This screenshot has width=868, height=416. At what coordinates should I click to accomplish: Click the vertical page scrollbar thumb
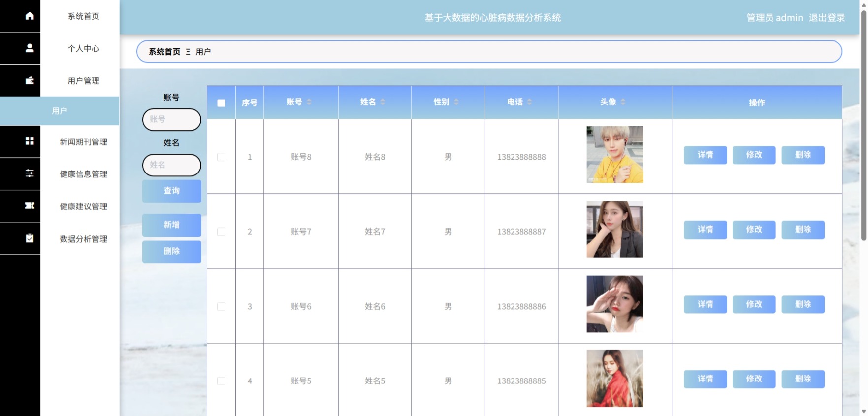click(x=863, y=126)
